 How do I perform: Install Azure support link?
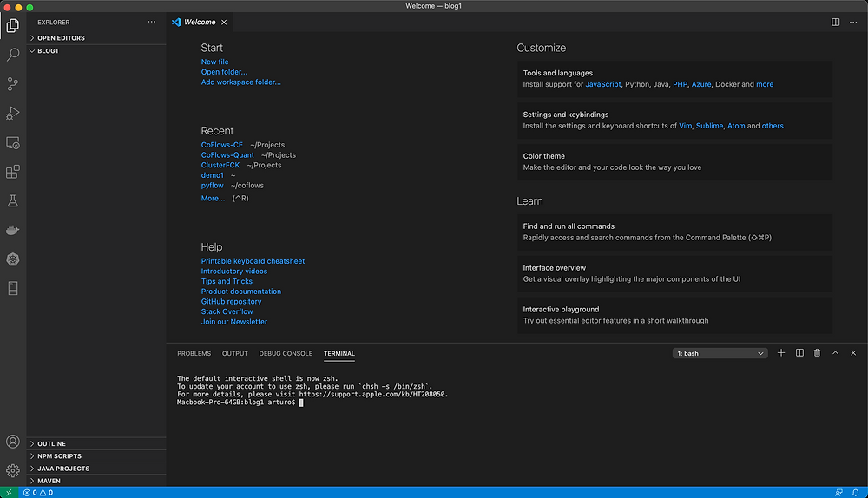700,84
